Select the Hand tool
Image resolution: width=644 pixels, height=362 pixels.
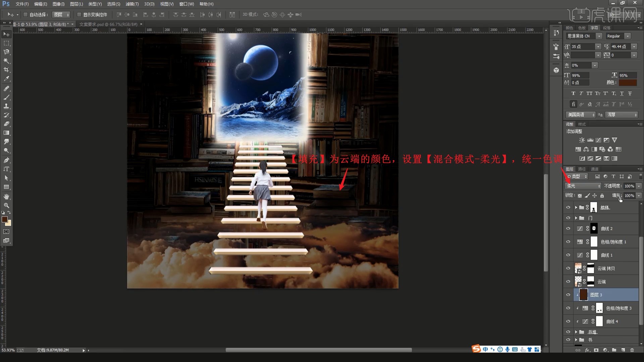tap(6, 196)
